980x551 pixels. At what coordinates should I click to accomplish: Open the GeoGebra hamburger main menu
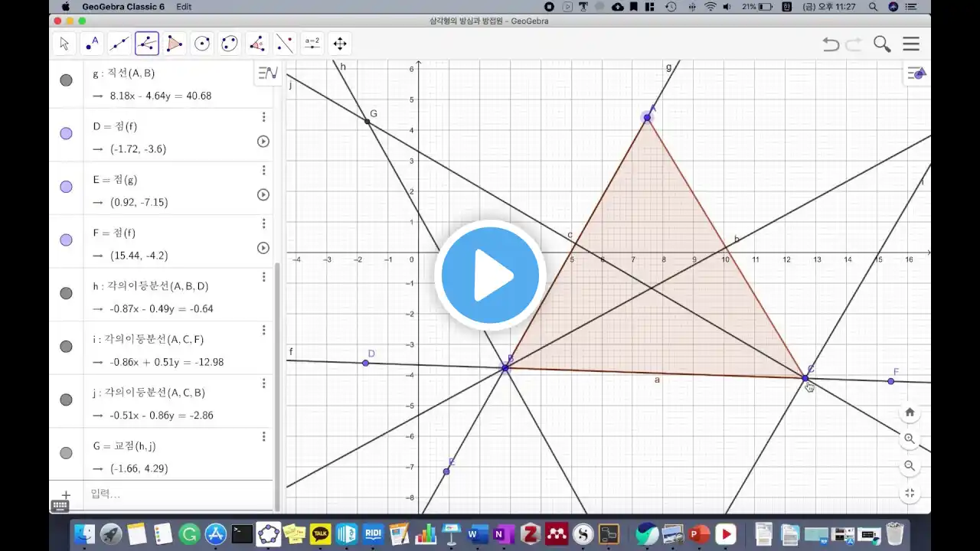(x=911, y=44)
